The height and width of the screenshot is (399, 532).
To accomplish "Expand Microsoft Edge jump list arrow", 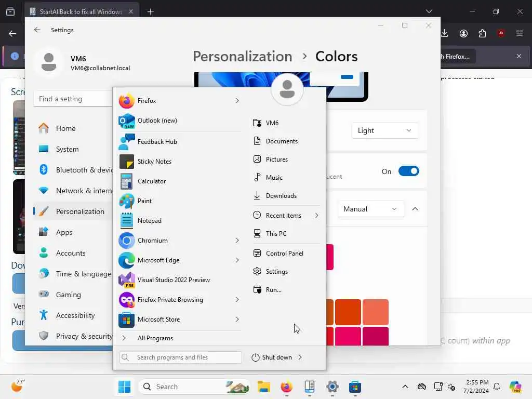I will (x=237, y=260).
